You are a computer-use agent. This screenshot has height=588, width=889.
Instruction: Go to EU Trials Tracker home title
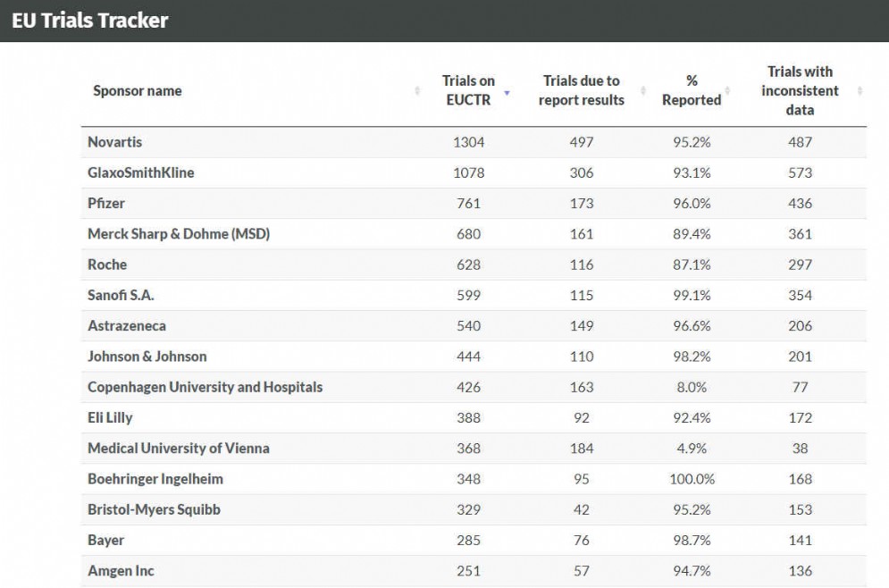pyautogui.click(x=90, y=21)
